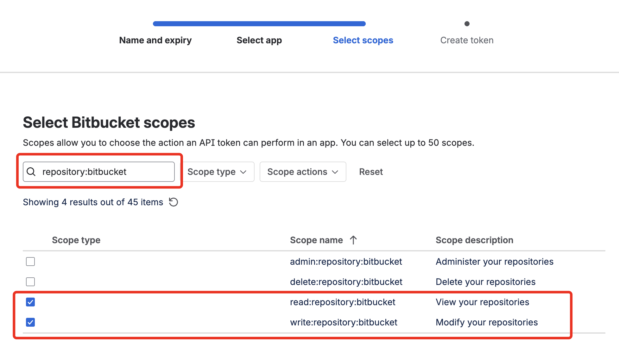Open the Scope type filter dropdown

[218, 172]
